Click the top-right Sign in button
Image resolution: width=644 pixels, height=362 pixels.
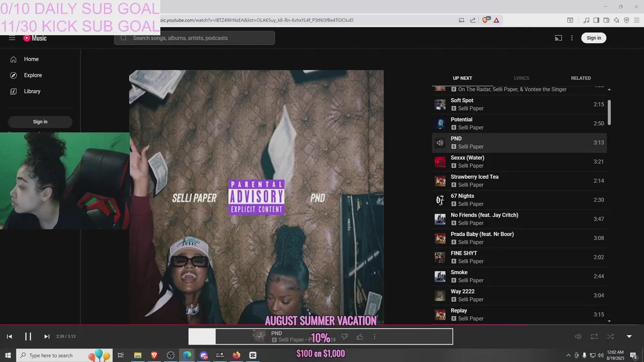pos(594,38)
